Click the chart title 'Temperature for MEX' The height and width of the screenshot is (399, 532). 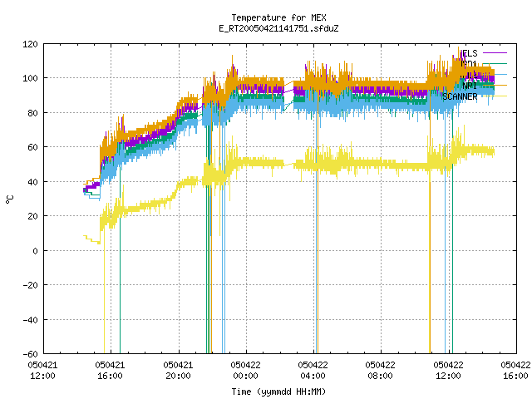pyautogui.click(x=279, y=17)
